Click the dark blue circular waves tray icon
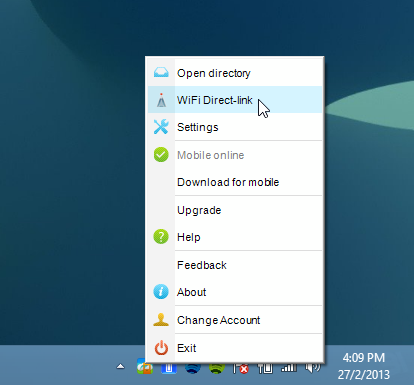The width and height of the screenshot is (414, 385). [x=193, y=368]
